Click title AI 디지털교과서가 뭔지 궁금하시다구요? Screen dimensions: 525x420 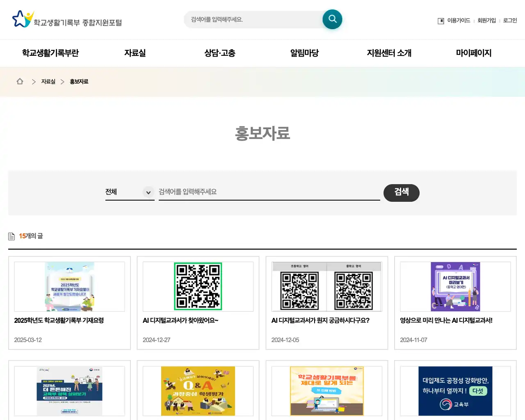point(320,321)
